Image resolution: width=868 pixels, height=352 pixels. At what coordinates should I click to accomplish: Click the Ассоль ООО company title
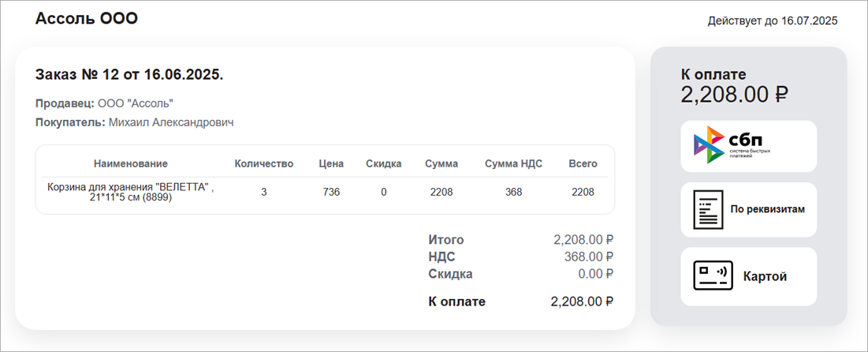[87, 18]
